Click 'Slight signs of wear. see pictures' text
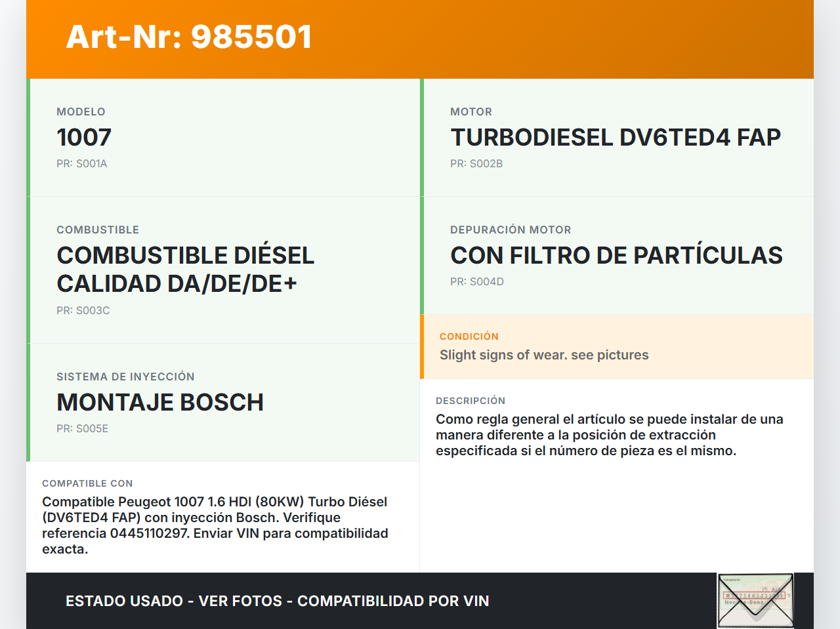Screen dimensions: 840x629 click(543, 355)
